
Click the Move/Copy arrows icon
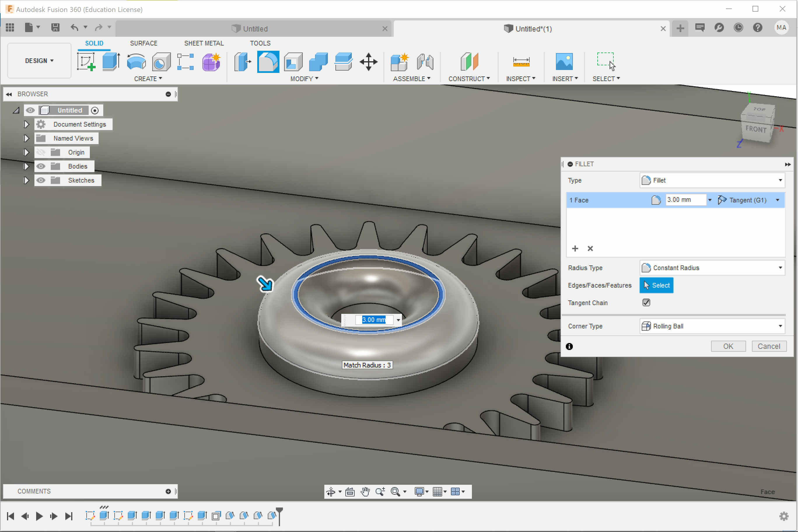click(368, 62)
